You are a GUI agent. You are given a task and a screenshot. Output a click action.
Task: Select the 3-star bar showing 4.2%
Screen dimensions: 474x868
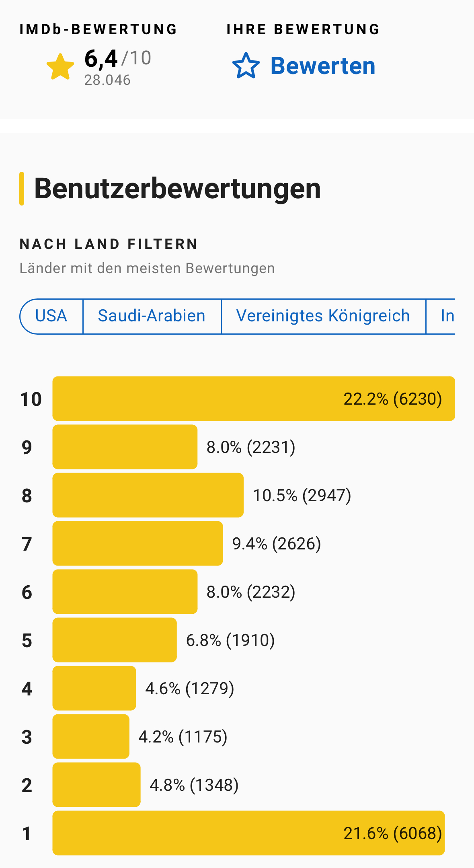(91, 736)
